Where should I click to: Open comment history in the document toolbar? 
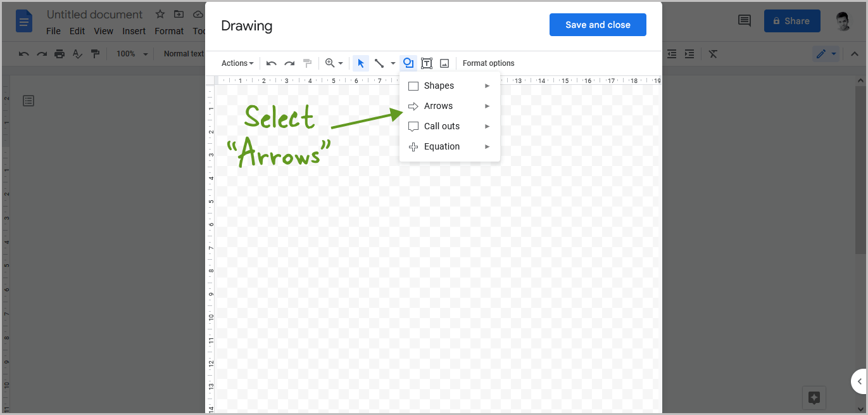(x=744, y=20)
